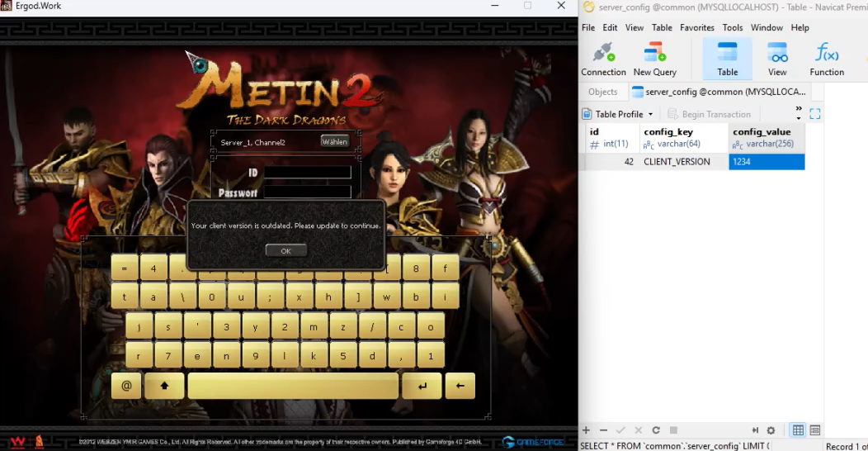The height and width of the screenshot is (451, 868).
Task: Refresh table data with the reload icon
Action: (656, 430)
